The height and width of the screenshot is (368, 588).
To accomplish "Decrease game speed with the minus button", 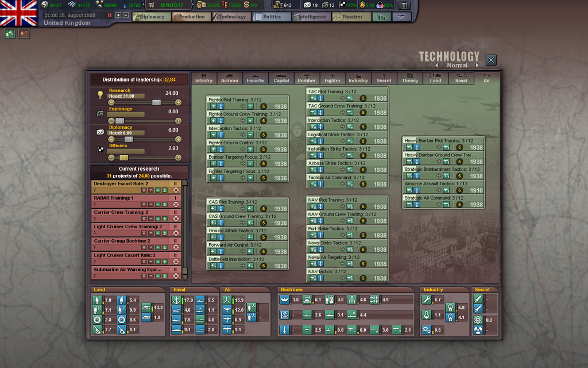I will tap(126, 16).
